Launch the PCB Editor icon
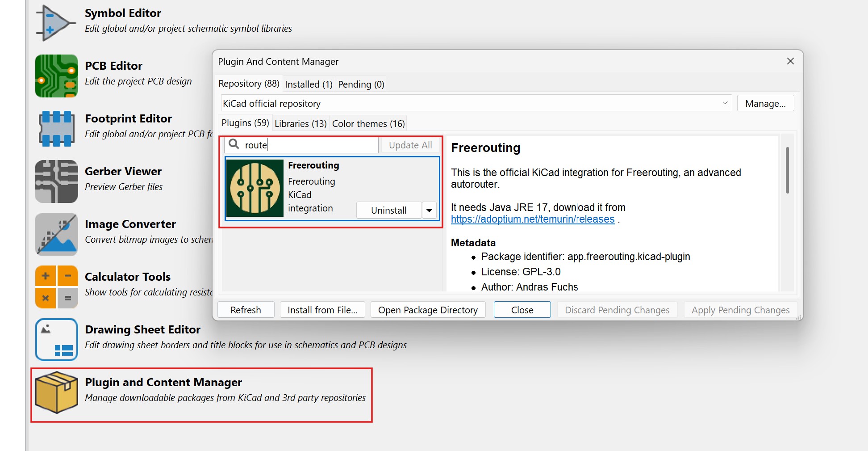868x451 pixels. click(x=57, y=76)
